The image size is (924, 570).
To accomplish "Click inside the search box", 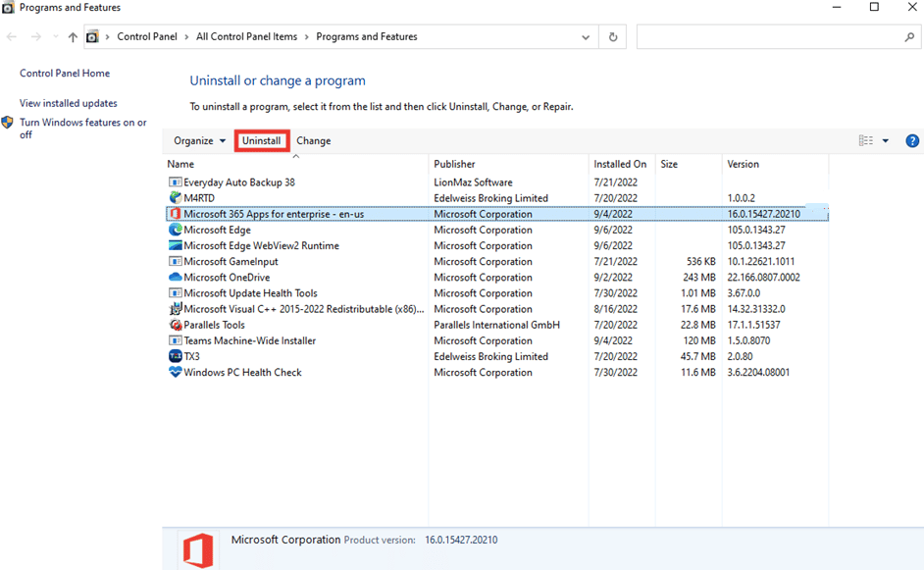I will (775, 36).
